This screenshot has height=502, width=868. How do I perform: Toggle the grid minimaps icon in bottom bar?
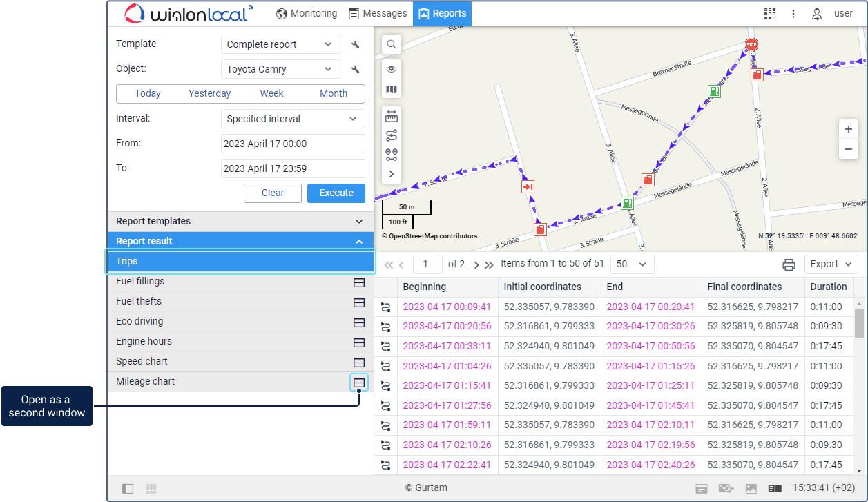click(151, 488)
